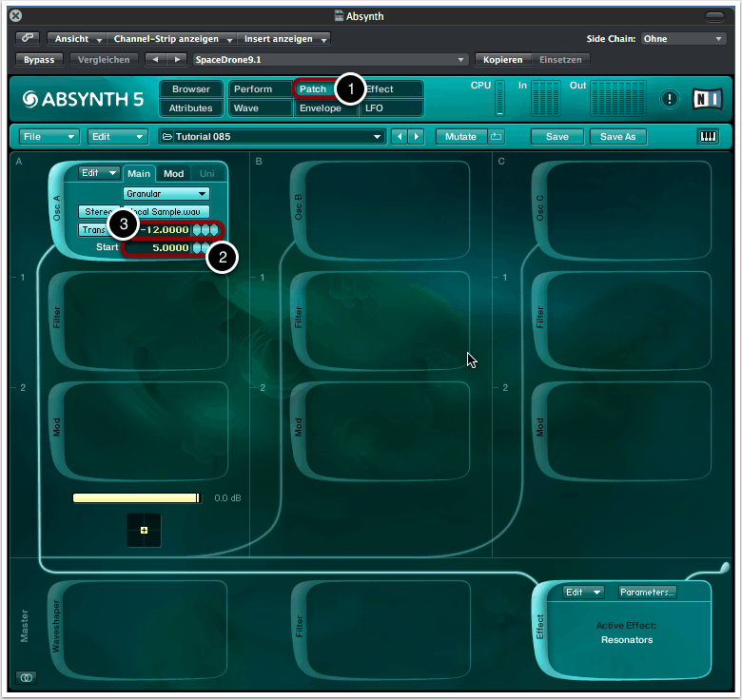Click the mutate history icon next to Mutate
742x700 pixels.
click(x=497, y=137)
